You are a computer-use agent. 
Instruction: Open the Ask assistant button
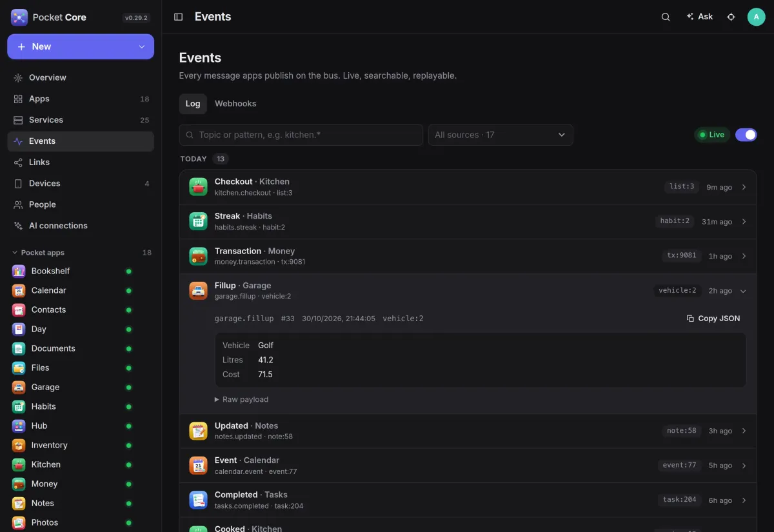pyautogui.click(x=700, y=17)
